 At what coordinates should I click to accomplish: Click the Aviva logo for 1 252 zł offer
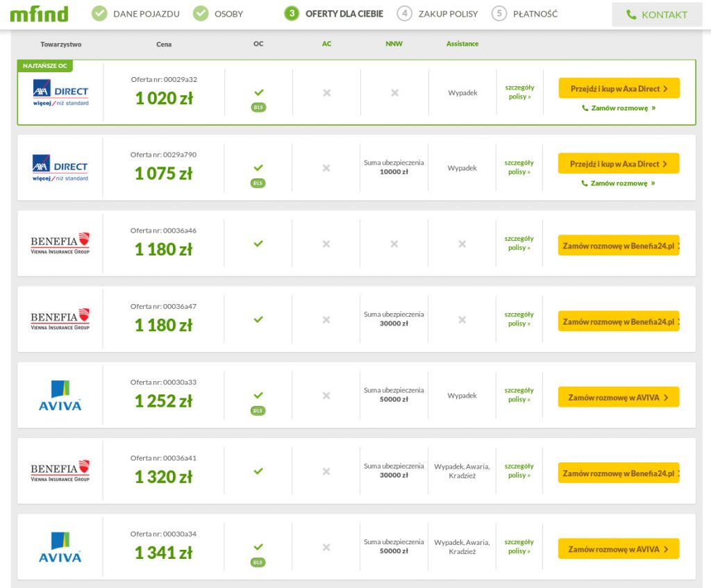[x=60, y=395]
